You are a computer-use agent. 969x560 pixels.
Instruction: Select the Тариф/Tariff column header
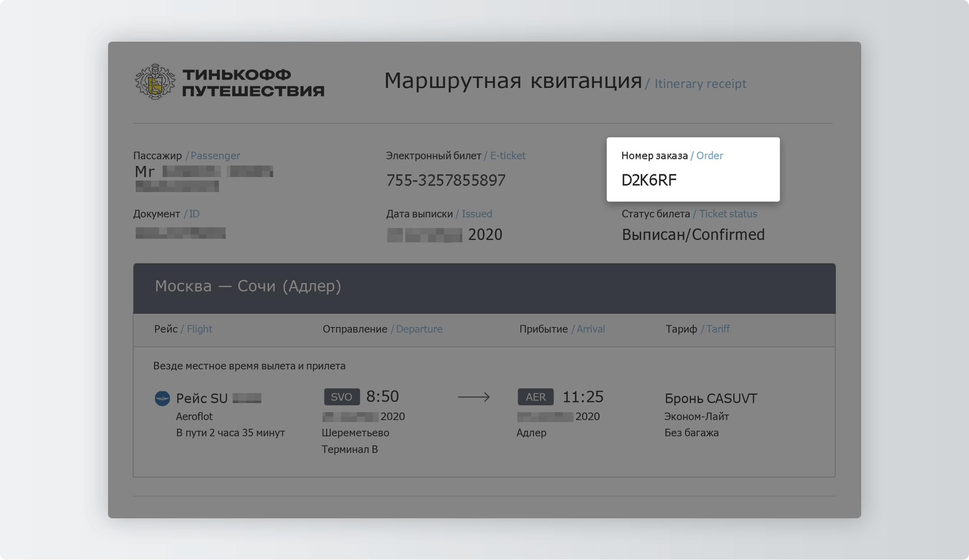(696, 328)
